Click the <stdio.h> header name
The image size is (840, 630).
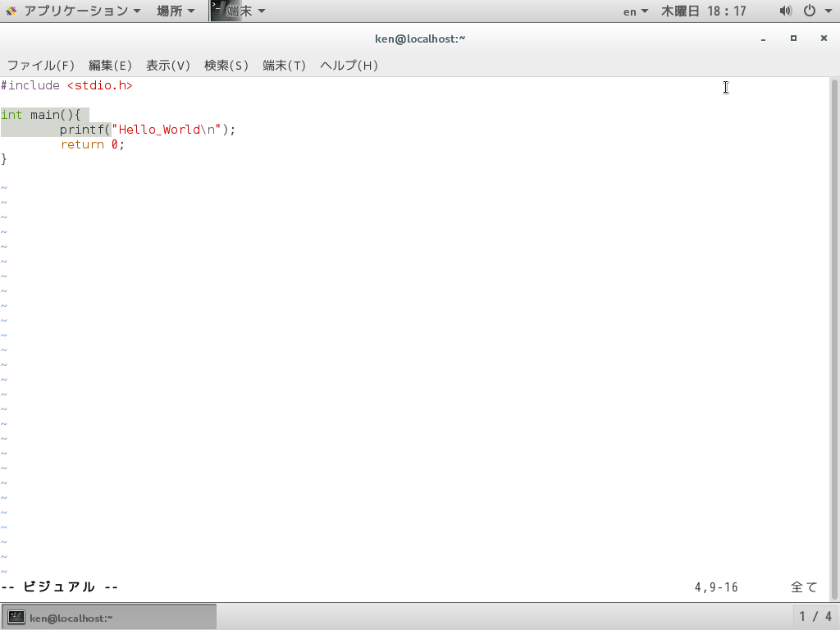pos(99,85)
